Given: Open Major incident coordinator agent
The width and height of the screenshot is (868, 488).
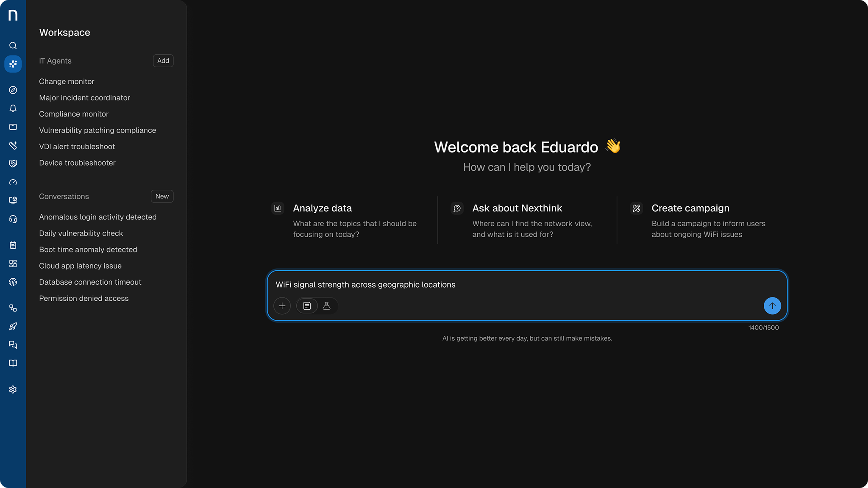Looking at the screenshot, I should pos(84,98).
